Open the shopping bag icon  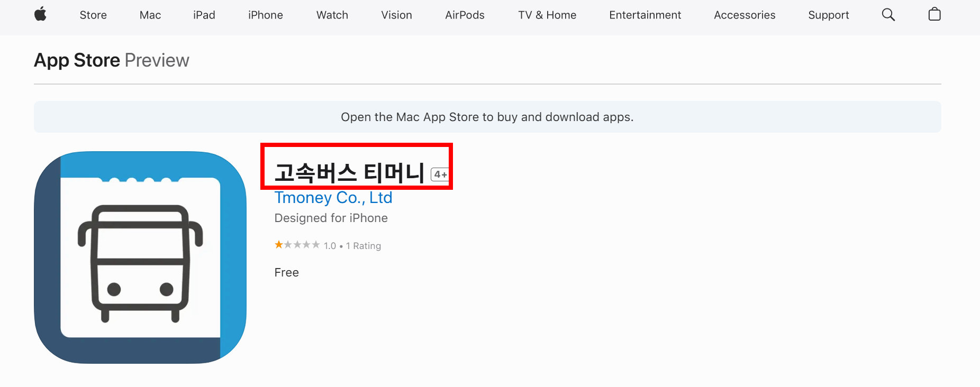(x=934, y=14)
